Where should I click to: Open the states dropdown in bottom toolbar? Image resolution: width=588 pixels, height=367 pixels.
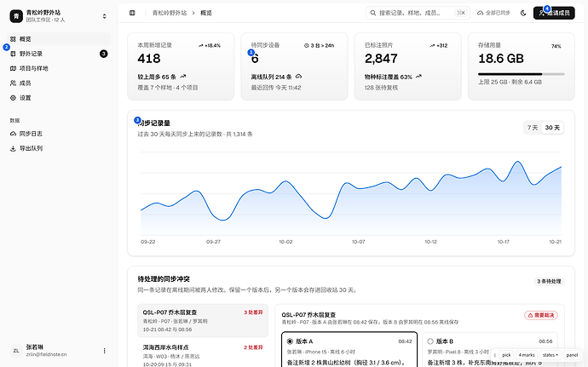click(551, 355)
